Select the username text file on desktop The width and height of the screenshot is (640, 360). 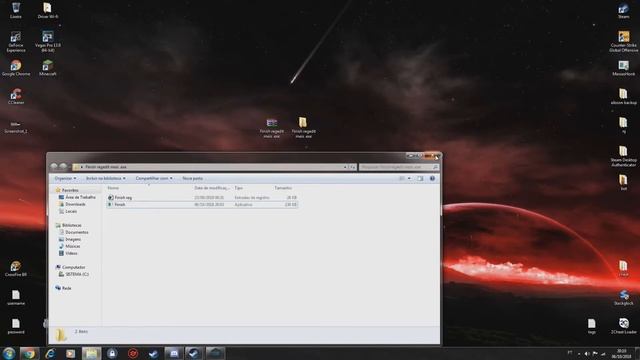pos(16,297)
